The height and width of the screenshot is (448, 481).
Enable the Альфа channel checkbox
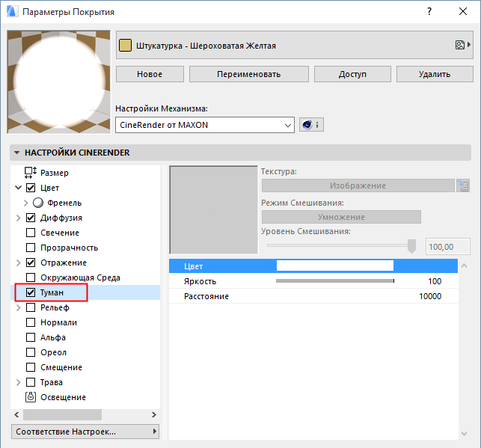click(x=31, y=337)
